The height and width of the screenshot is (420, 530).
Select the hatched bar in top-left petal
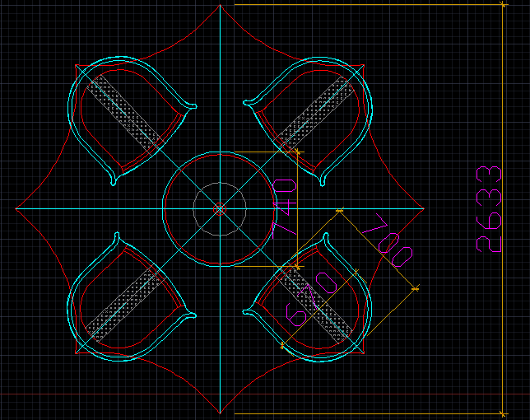click(123, 113)
